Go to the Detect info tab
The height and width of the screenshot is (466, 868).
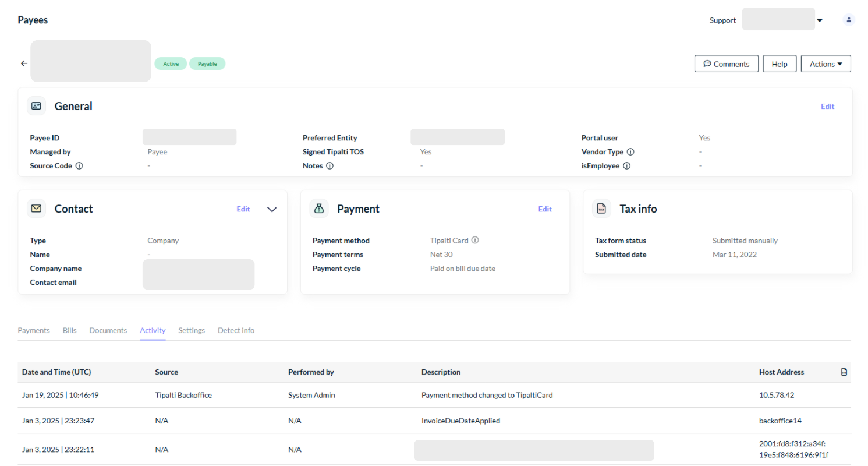tap(236, 330)
